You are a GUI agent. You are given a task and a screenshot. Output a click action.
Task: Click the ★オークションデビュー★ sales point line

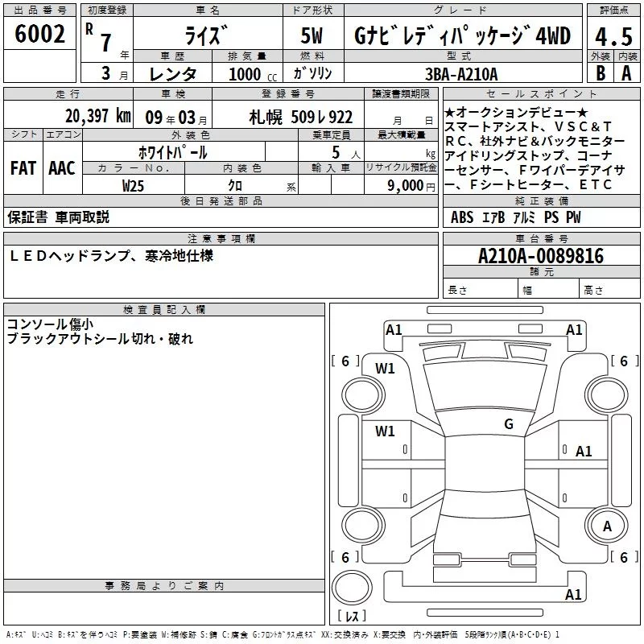click(516, 112)
